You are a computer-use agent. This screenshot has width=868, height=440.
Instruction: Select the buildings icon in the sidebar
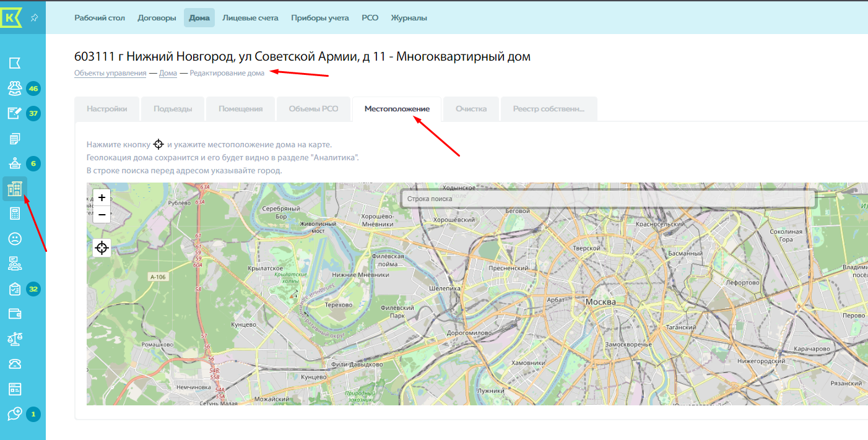pyautogui.click(x=15, y=189)
